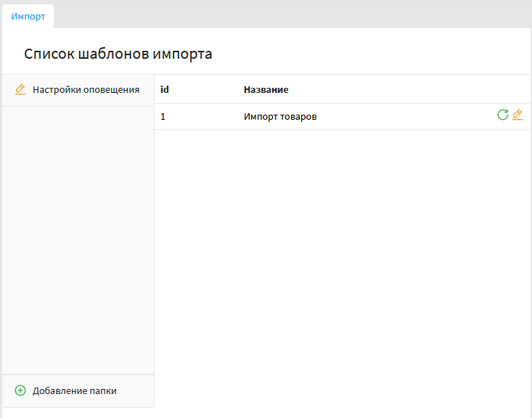
Task: Select the id cell with value 1
Action: (163, 117)
